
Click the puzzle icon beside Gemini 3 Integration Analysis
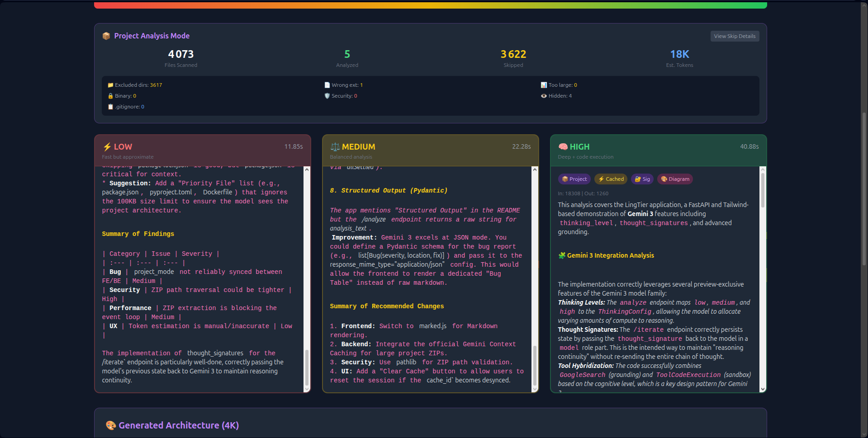click(562, 255)
